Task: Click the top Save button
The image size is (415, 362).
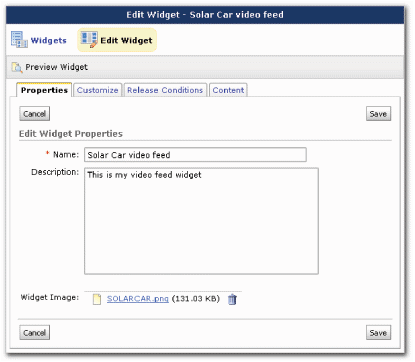Action: (x=378, y=114)
